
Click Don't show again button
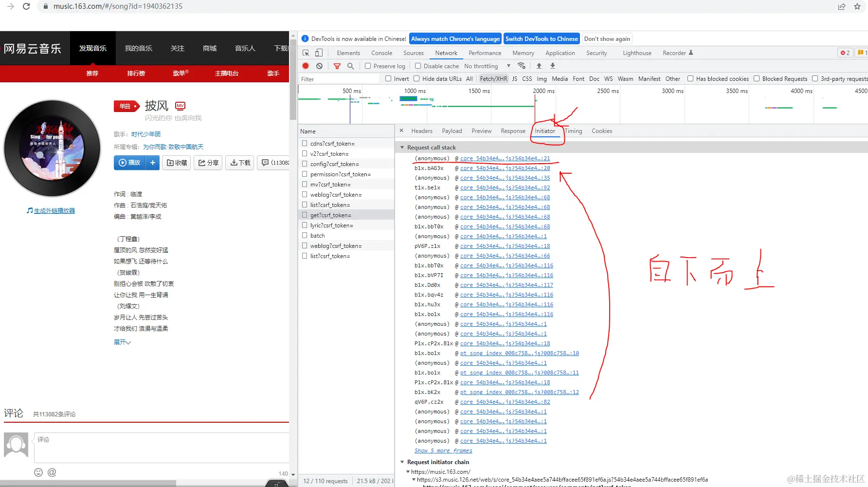click(x=607, y=39)
